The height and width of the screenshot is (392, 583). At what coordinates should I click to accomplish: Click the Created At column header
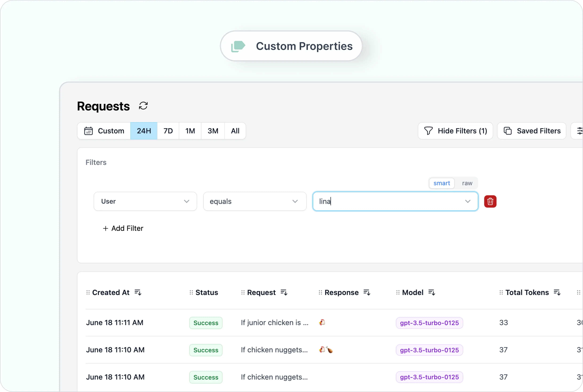point(111,292)
